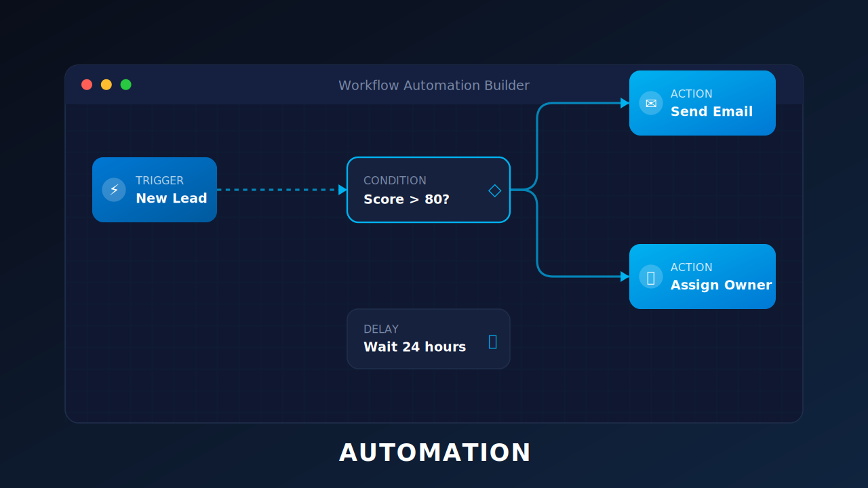The height and width of the screenshot is (488, 868).
Task: Click the arrowhead entering the Send Email node
Action: click(625, 103)
